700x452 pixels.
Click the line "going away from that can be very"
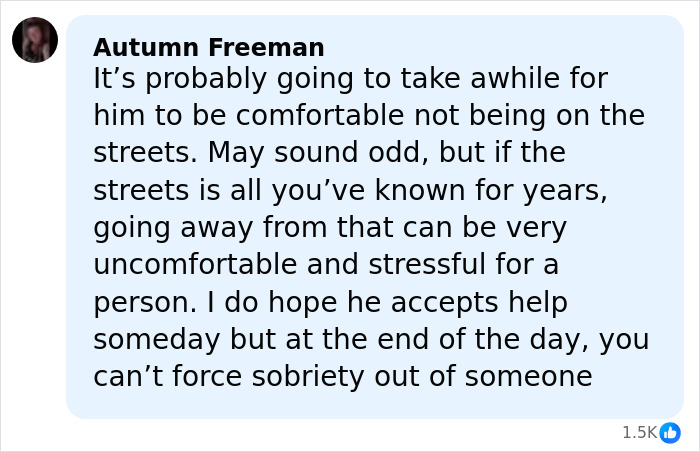tap(330, 229)
